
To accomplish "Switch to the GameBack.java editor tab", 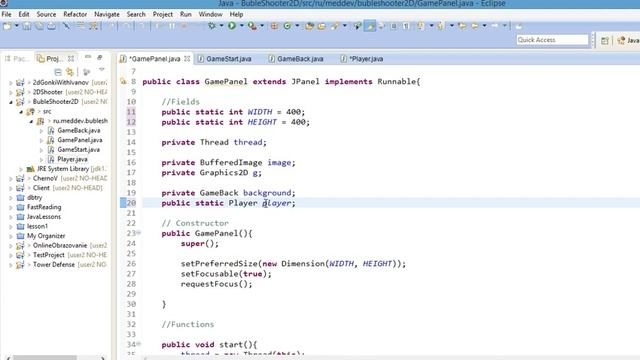I will pyautogui.click(x=296, y=59).
